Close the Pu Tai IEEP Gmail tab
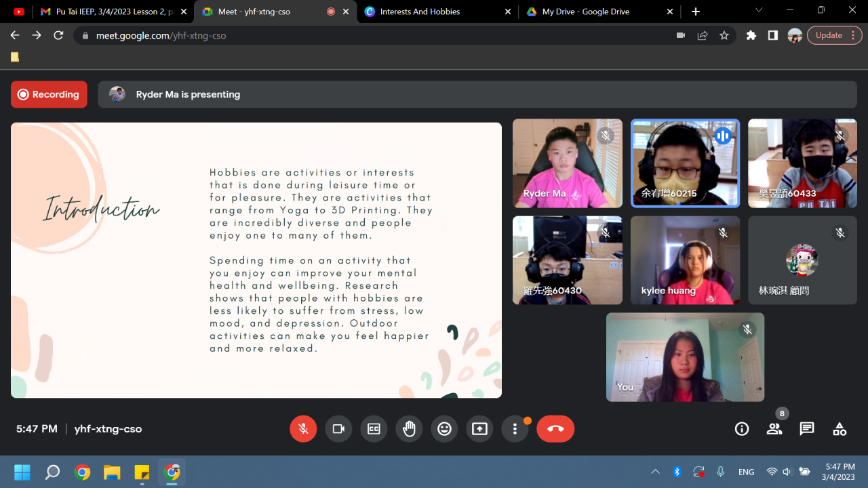Image resolution: width=868 pixels, height=488 pixels. 184,12
